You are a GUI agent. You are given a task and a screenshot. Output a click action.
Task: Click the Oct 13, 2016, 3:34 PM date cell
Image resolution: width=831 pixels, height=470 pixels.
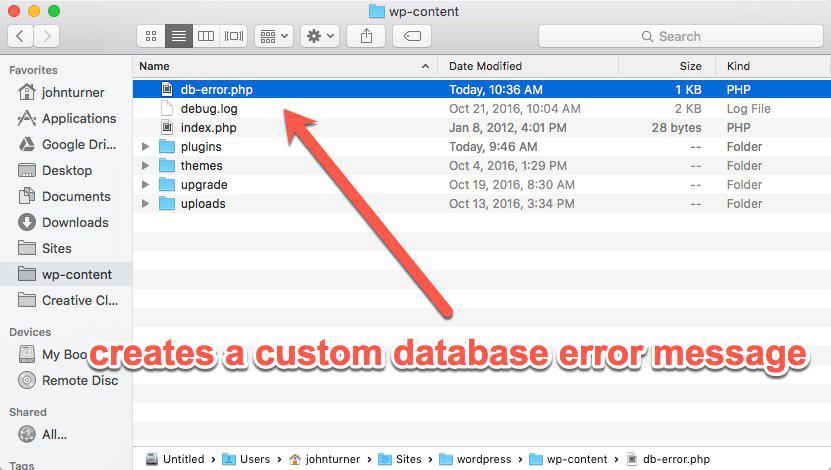point(511,204)
